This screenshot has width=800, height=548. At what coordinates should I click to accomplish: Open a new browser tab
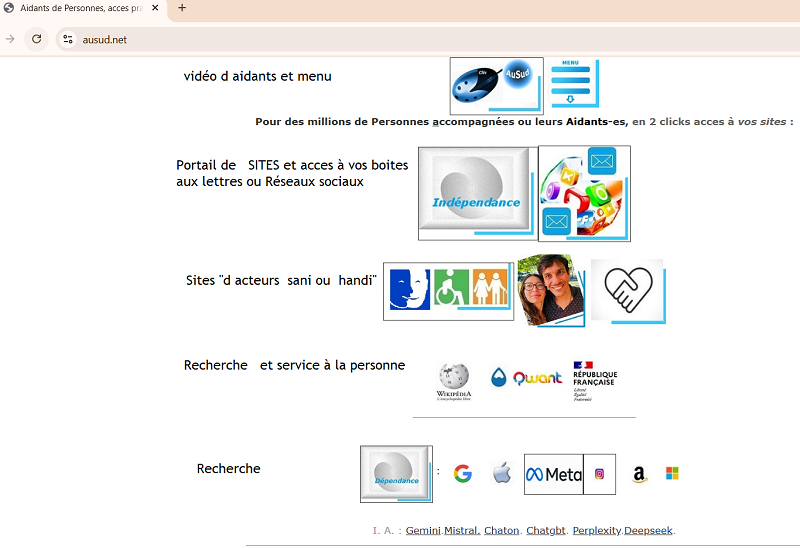click(182, 8)
